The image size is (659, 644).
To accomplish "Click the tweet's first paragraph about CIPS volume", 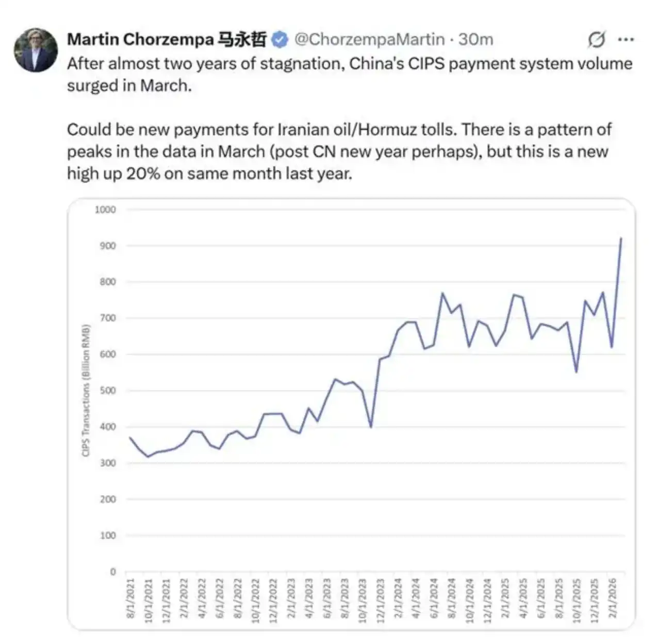I will pyautogui.click(x=349, y=74).
